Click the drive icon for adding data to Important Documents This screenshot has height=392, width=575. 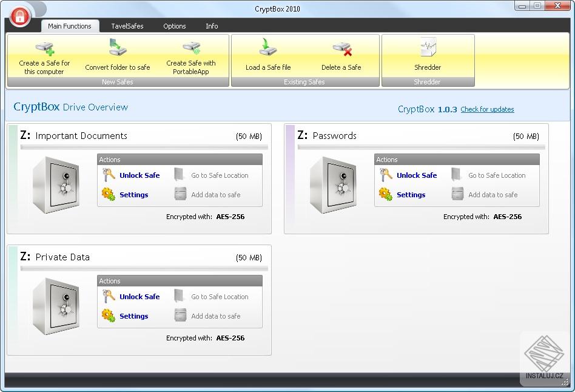click(x=180, y=194)
